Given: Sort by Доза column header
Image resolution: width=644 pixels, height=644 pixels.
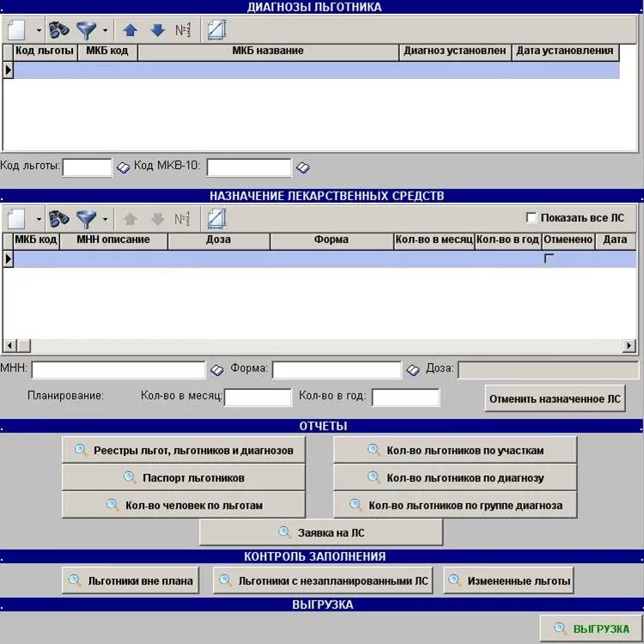Looking at the screenshot, I should click(219, 240).
